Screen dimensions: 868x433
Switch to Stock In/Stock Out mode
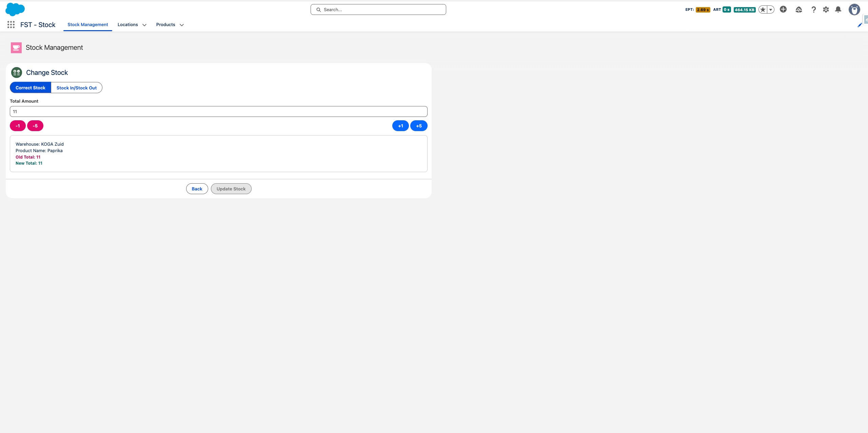[77, 88]
